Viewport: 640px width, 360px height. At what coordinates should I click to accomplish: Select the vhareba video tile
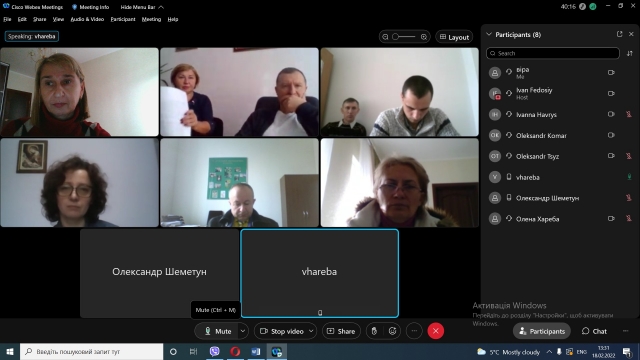pyautogui.click(x=320, y=273)
